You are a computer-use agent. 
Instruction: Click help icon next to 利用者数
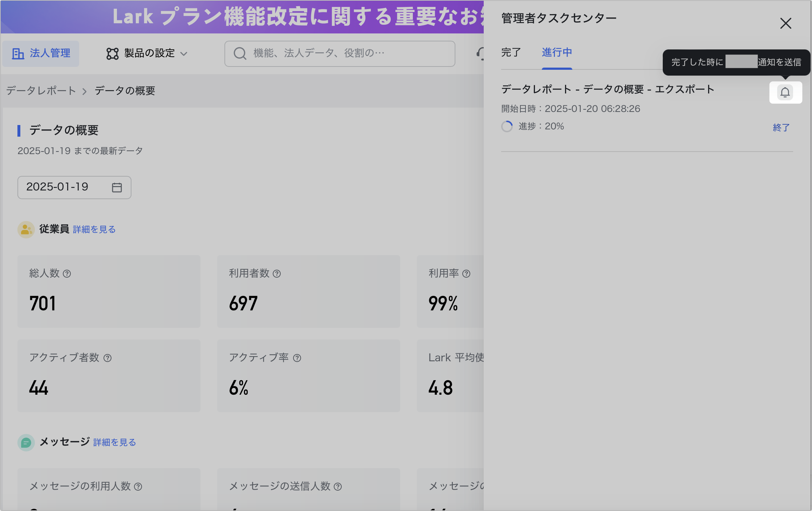click(277, 274)
